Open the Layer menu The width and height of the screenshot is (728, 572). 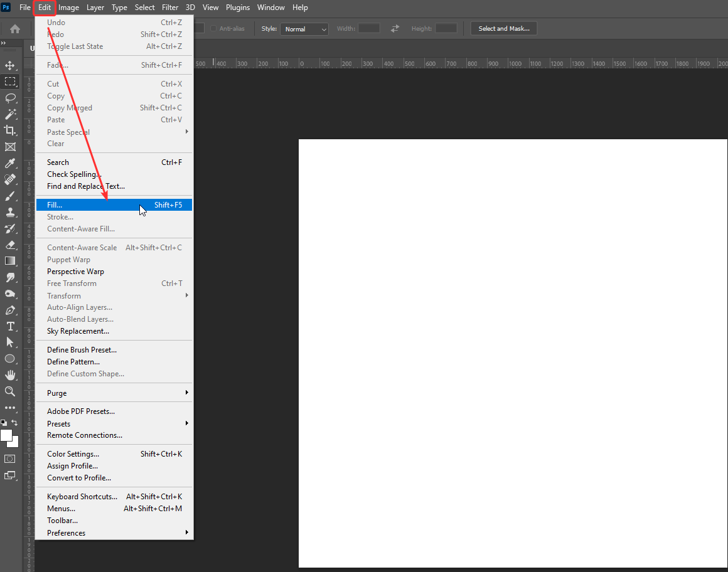pos(95,8)
